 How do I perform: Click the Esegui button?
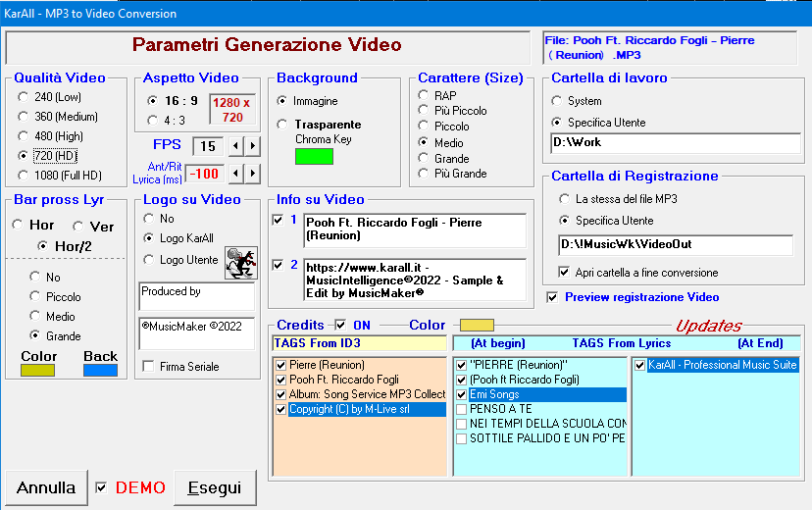tap(215, 487)
